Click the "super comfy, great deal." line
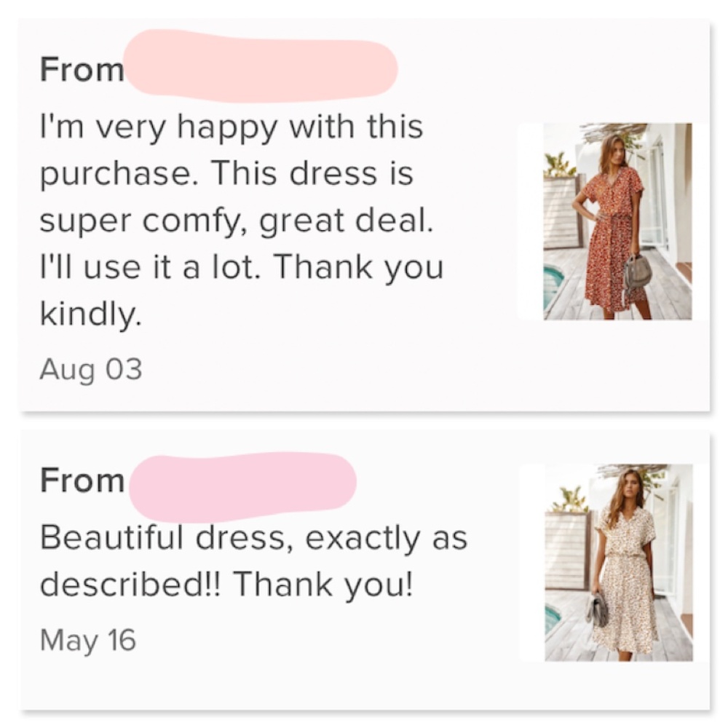This screenshot has width=728, height=728. tap(236, 221)
